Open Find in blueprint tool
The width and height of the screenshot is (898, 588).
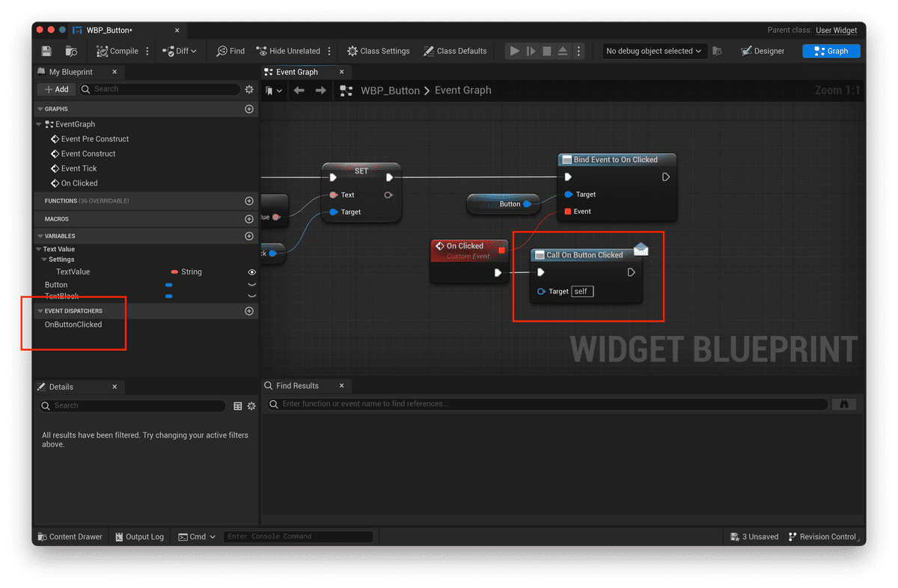(230, 51)
